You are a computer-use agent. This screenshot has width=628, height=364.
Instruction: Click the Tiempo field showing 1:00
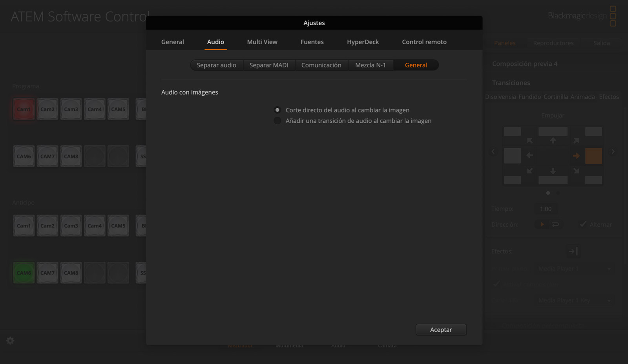(546, 209)
